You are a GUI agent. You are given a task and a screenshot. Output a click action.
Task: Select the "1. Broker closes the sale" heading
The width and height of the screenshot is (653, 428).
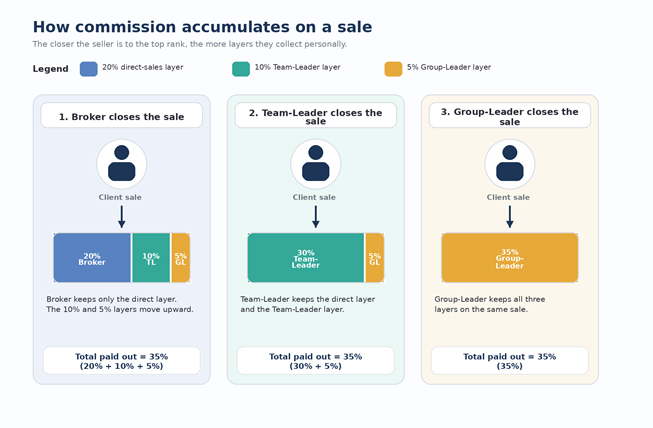click(122, 116)
